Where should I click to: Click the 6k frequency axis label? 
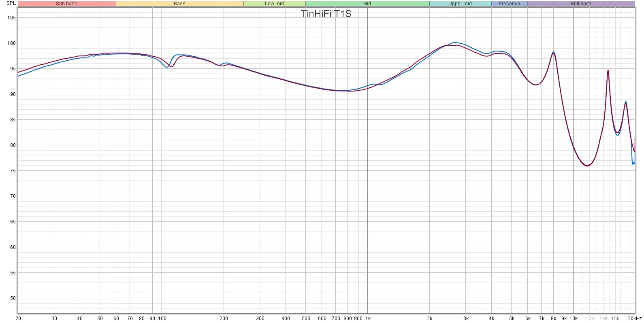tap(528, 319)
